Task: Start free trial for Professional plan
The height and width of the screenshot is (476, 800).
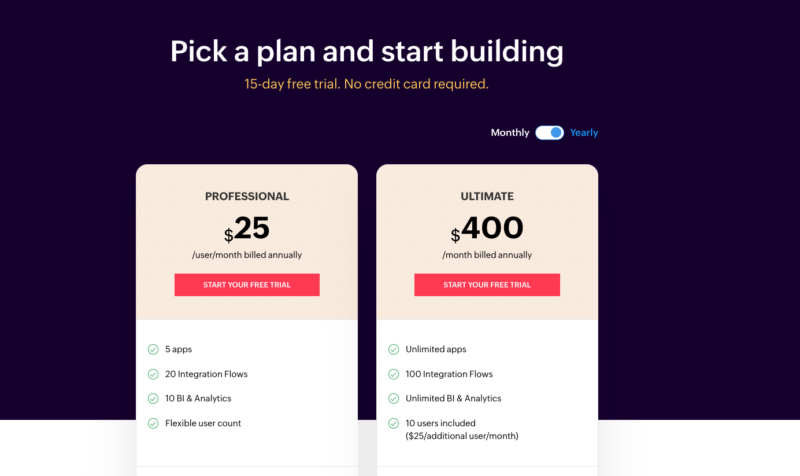Action: coord(247,285)
